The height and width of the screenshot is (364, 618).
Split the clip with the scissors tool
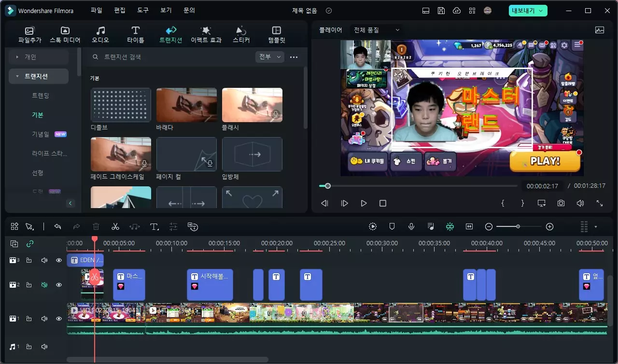[115, 226]
